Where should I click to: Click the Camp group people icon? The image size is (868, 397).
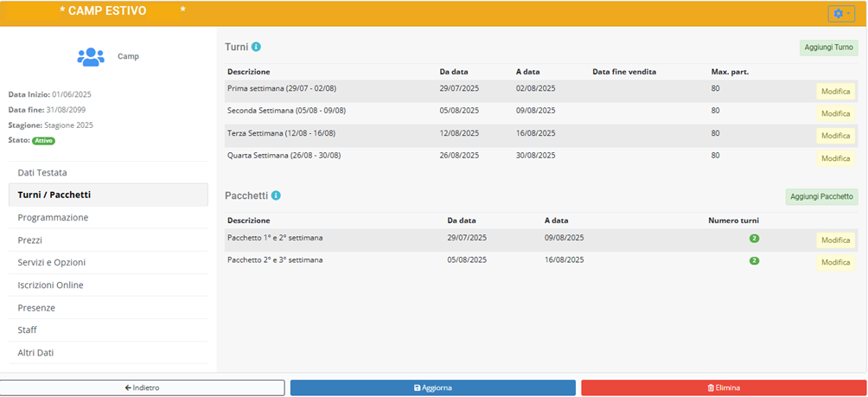click(x=90, y=56)
